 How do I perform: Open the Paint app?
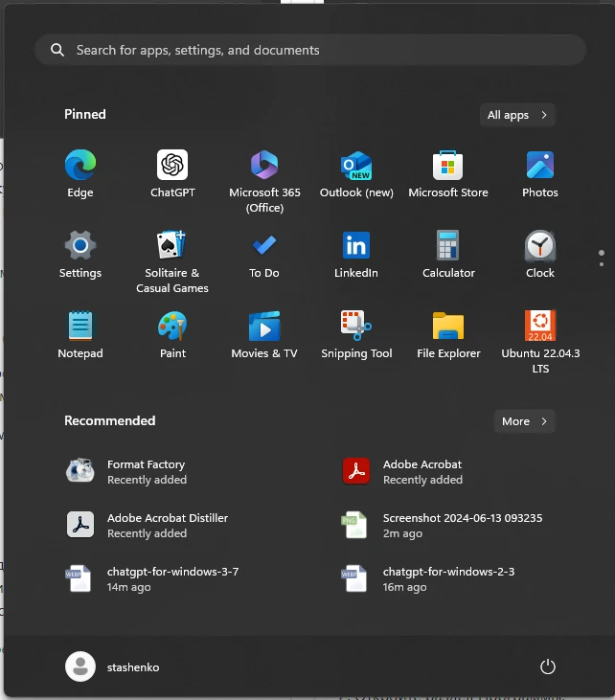click(x=172, y=327)
